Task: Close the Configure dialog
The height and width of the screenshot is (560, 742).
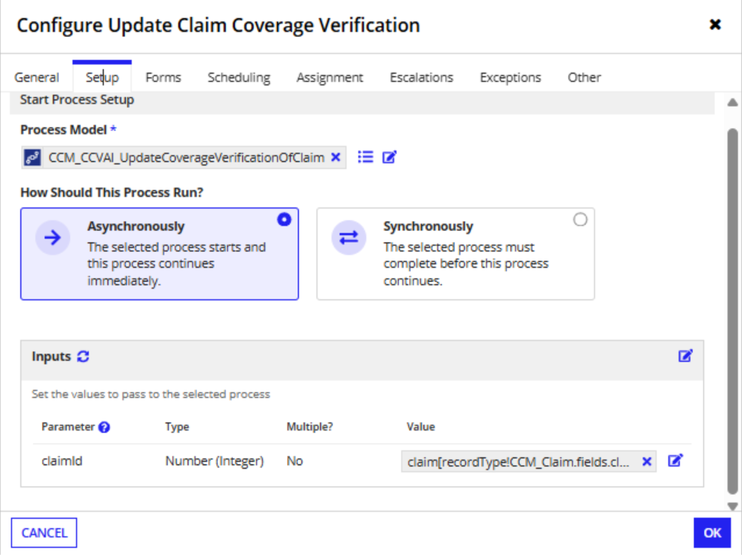Action: tap(715, 25)
